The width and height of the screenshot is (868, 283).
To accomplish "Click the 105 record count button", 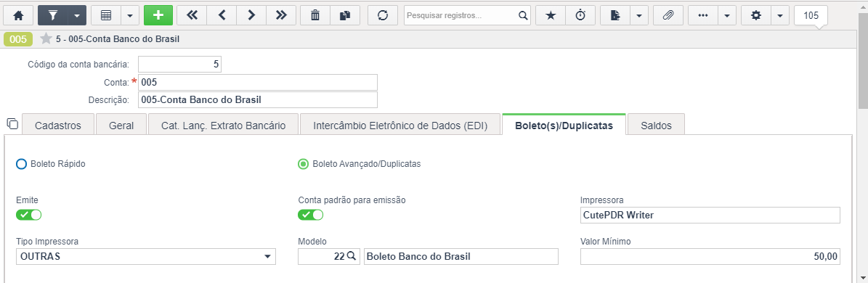I will coord(811,15).
